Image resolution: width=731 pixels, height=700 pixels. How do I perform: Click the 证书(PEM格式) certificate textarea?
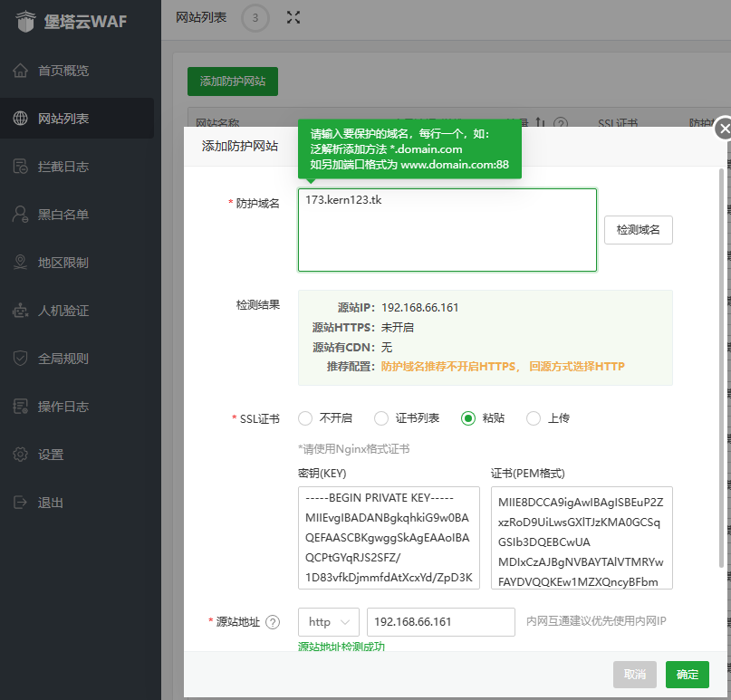pyautogui.click(x=582, y=538)
